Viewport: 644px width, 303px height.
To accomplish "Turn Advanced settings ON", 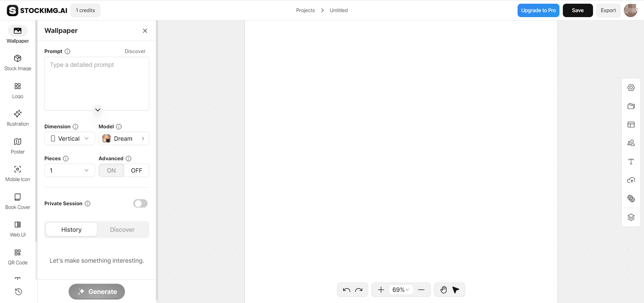I will [x=111, y=171].
